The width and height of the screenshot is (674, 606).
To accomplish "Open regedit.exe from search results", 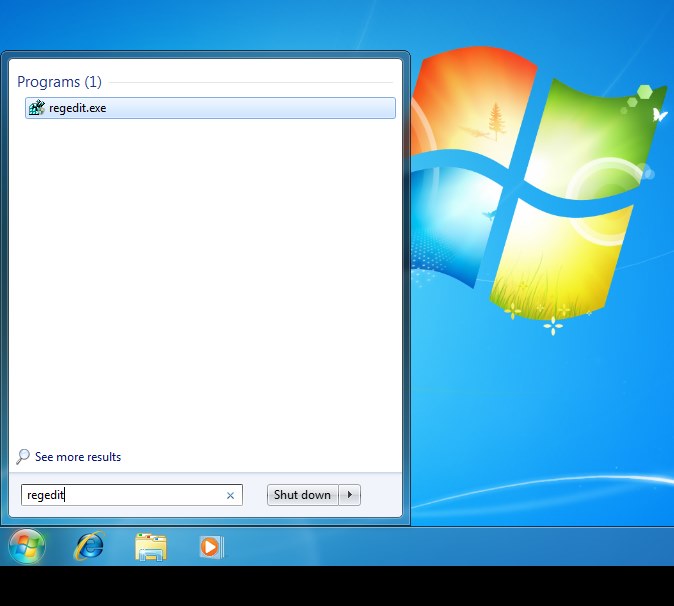I will point(210,108).
